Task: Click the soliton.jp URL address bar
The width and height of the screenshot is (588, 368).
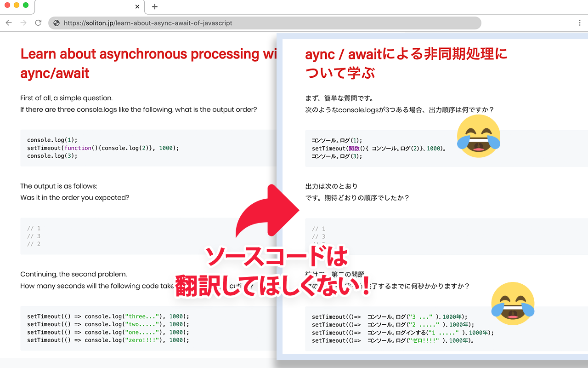Action: (265, 23)
